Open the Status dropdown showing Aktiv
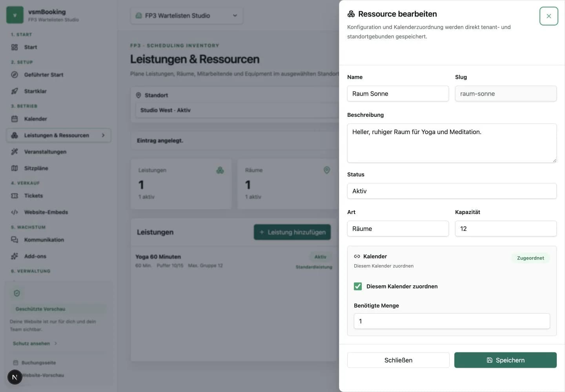Image resolution: width=565 pixels, height=392 pixels. click(x=452, y=191)
